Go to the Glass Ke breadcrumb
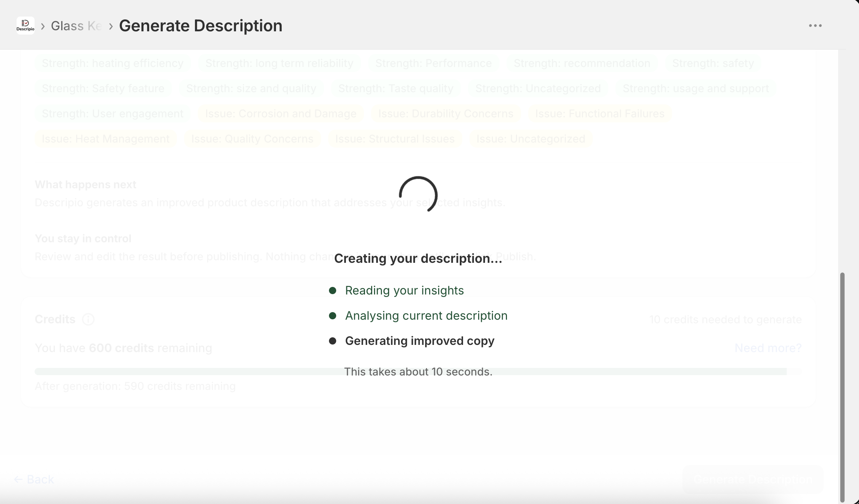 76,26
